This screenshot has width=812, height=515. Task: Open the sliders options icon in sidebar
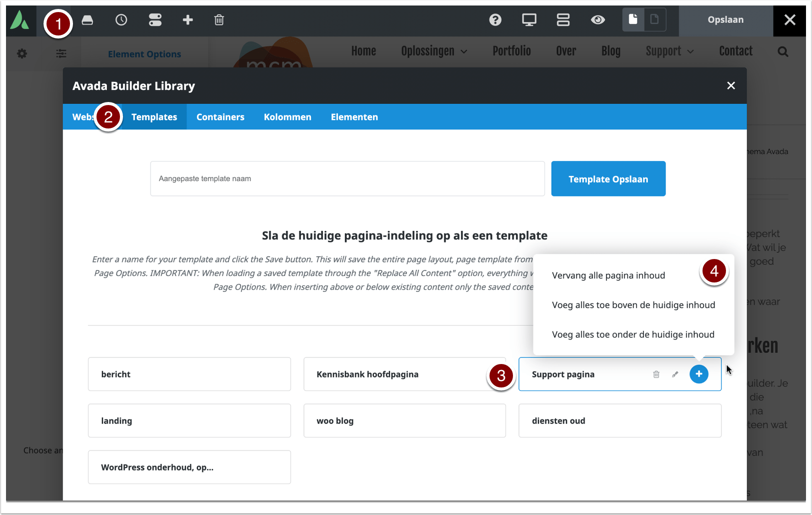click(61, 53)
